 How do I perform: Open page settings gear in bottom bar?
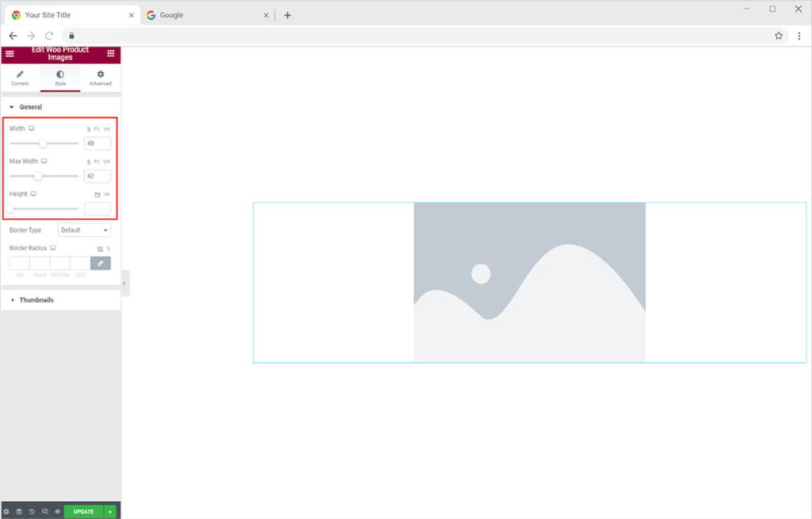(6, 512)
